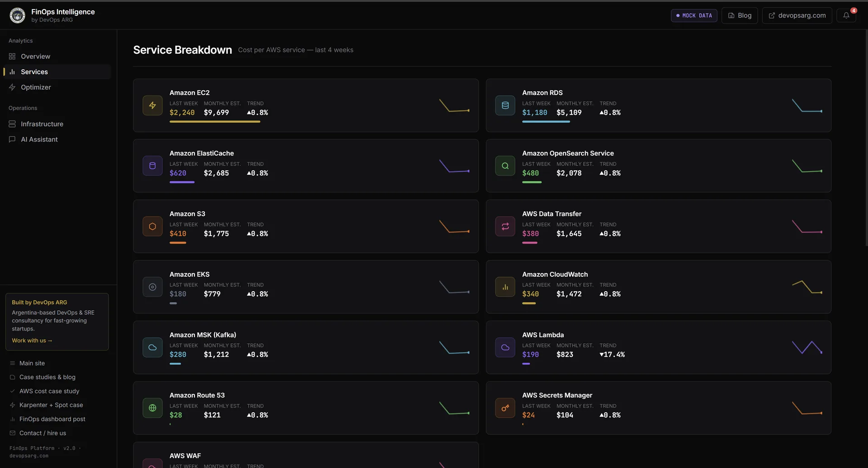Click the Service Breakdown heading

pos(183,50)
